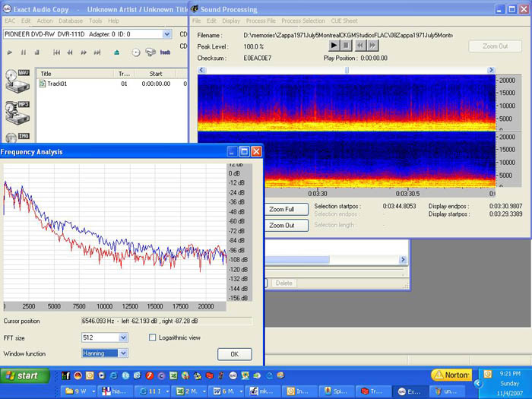Skip to previous track in Exact Audio Copy

[x=56, y=52]
